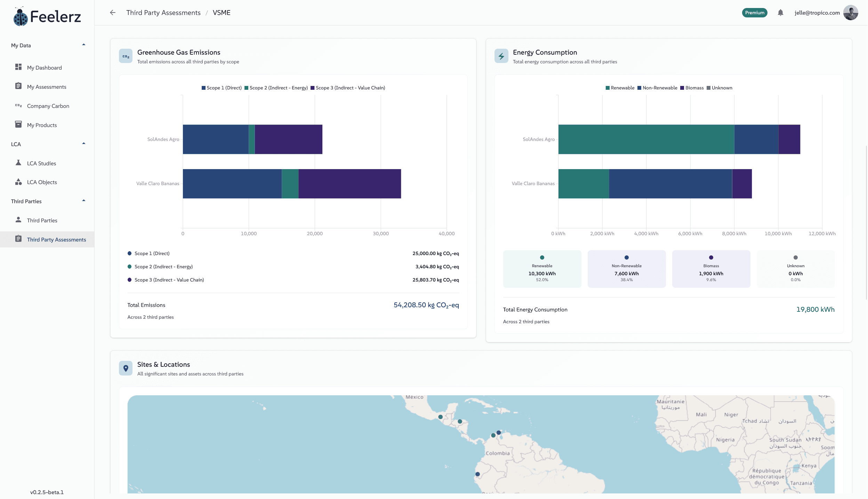Collapse the My Data sidebar section

coord(83,45)
